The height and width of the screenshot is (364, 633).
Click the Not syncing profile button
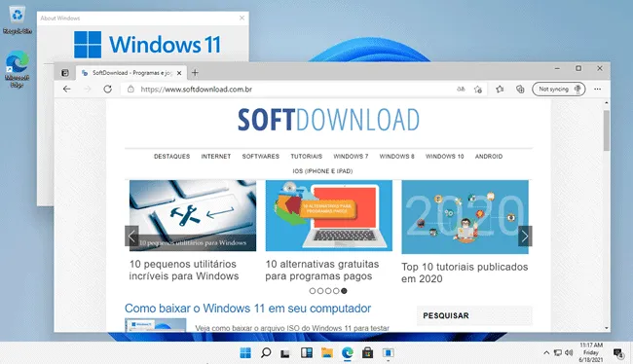coord(559,90)
